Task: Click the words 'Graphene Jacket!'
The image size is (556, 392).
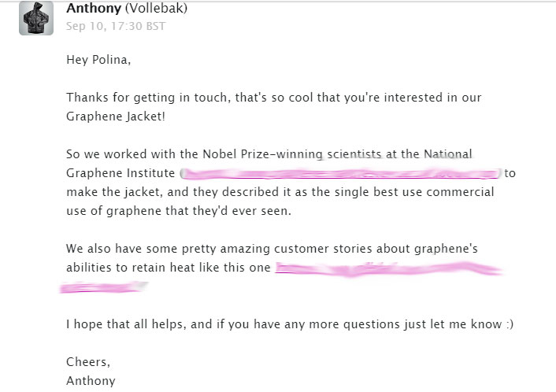Action: (116, 116)
